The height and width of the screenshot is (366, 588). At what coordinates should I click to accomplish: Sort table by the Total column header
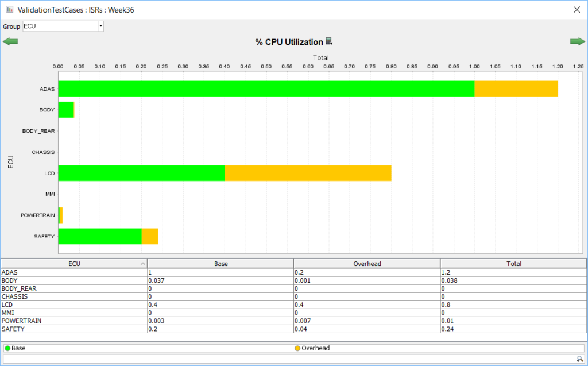514,264
